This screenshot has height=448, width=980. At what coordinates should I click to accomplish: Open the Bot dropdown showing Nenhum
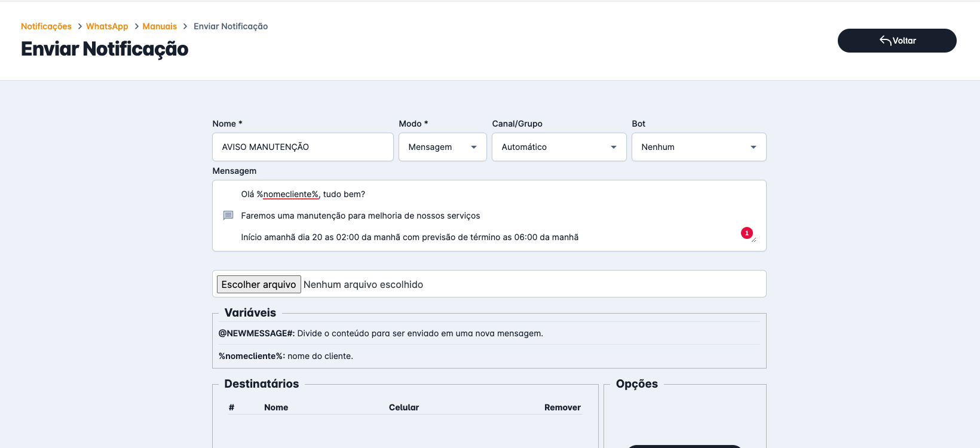699,147
